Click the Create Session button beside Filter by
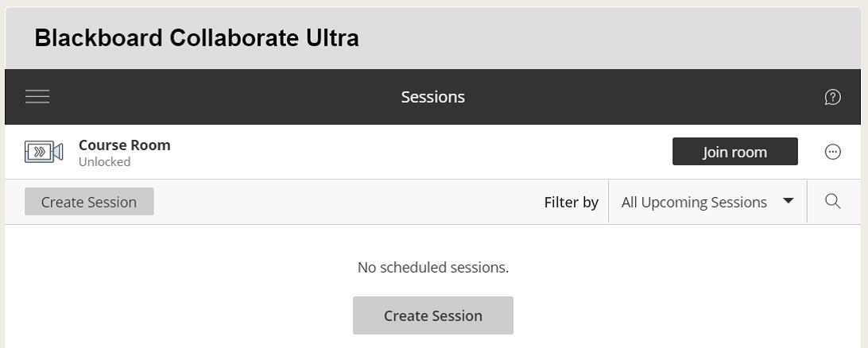Screen dimensions: 868x348 pyautogui.click(x=89, y=202)
